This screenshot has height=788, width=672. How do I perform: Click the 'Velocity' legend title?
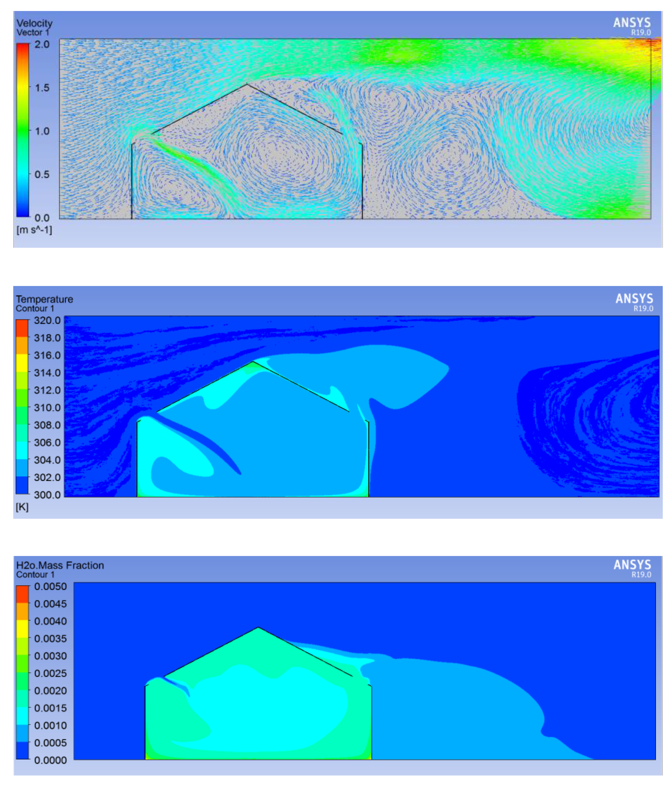pyautogui.click(x=34, y=23)
